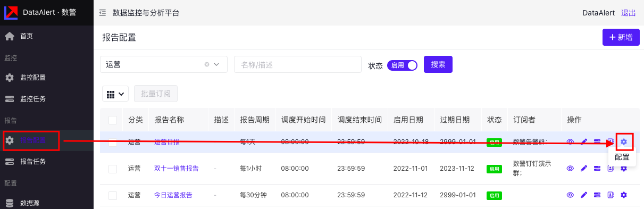Click the 每30分钟 period cell
Screen dimensions: 644x209
[254, 195]
